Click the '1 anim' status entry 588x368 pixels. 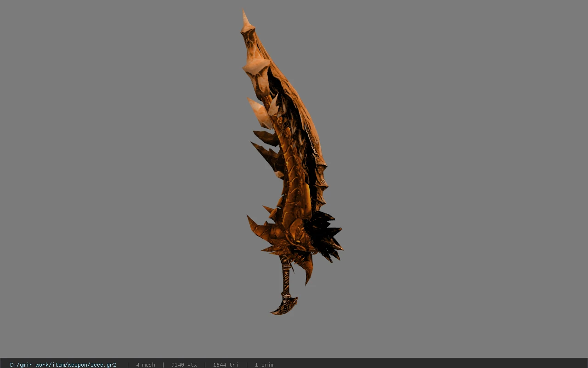click(x=265, y=365)
